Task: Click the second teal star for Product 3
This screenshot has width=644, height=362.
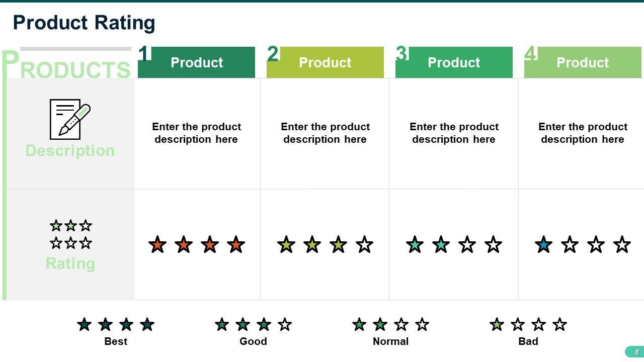Action: (x=441, y=245)
